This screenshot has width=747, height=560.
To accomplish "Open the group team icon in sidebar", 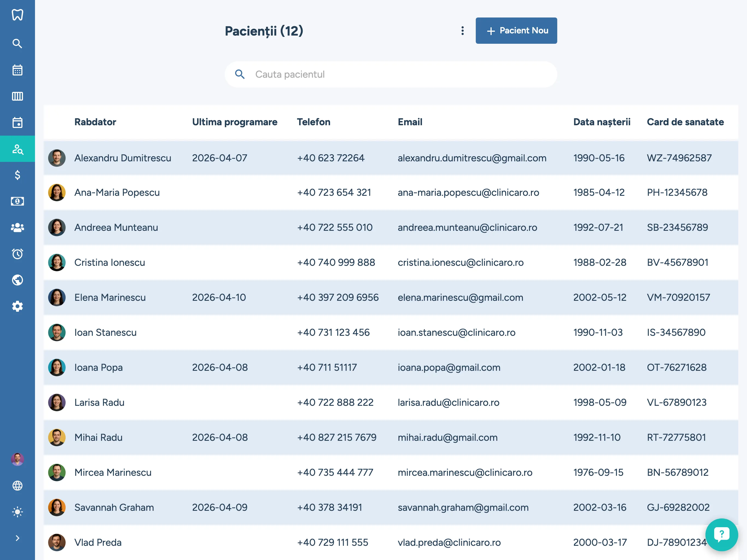I will pos(17,228).
